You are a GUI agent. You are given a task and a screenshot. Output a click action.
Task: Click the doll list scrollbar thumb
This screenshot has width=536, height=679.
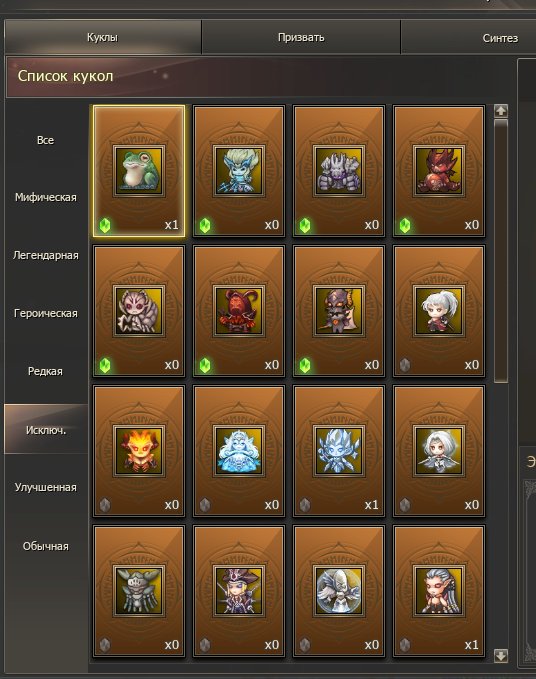click(x=501, y=251)
